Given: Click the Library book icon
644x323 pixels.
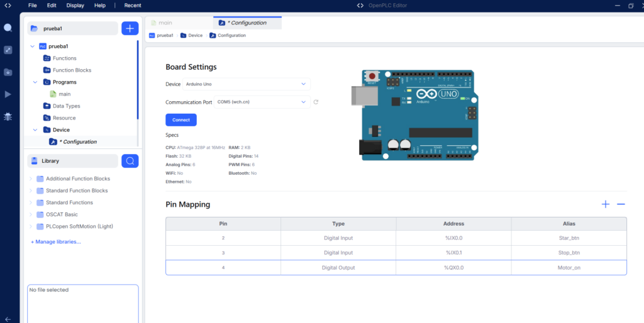Looking at the screenshot, I should point(35,161).
